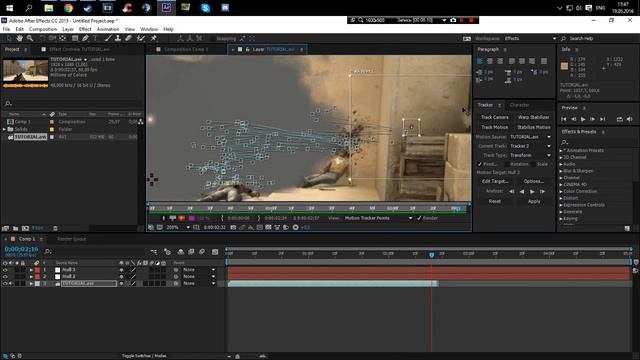Expand the Solids folder in Project

point(4,129)
